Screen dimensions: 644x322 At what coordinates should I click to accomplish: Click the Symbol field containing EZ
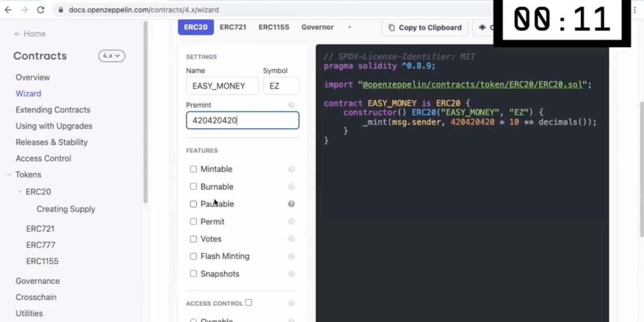pos(281,86)
